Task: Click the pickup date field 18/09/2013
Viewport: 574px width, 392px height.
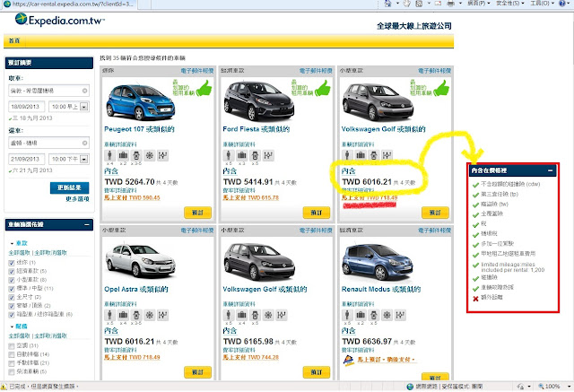Action: tap(26, 107)
